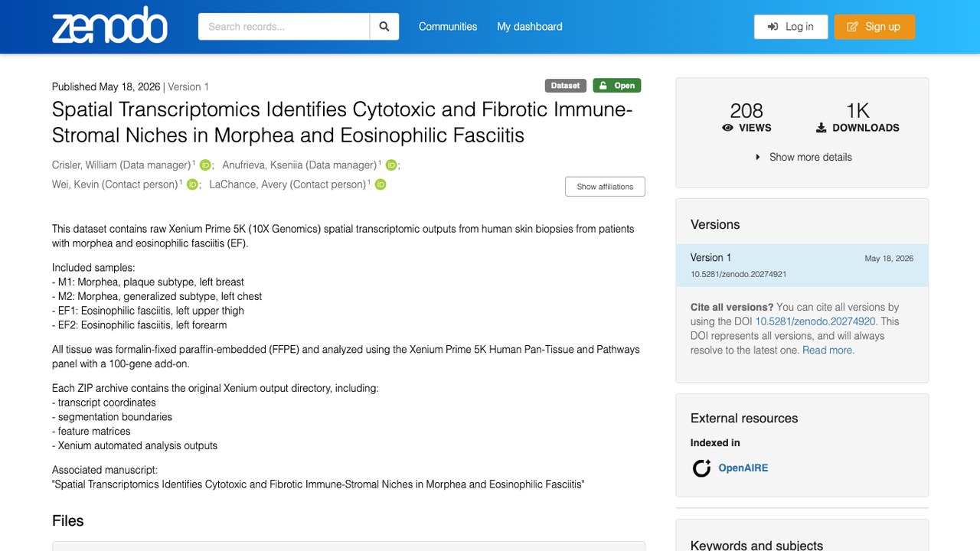The image size is (980, 551).
Task: Click the magnifier search button
Action: [384, 27]
